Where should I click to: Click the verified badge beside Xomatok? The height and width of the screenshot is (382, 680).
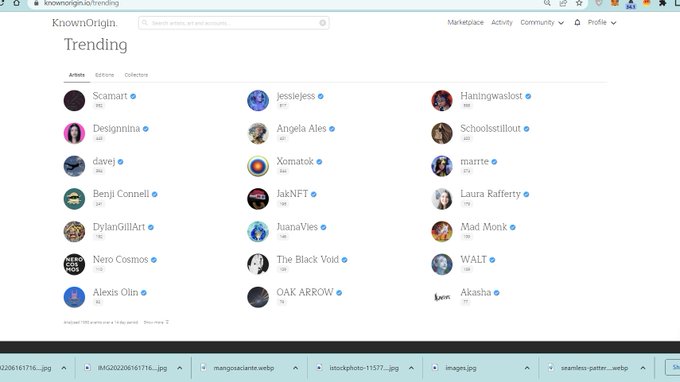(319, 162)
